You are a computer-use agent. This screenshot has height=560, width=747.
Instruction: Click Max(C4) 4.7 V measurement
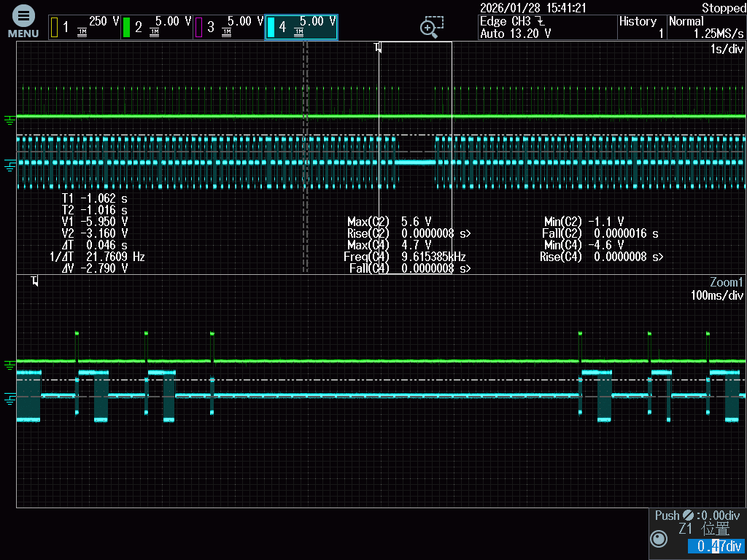[390, 245]
